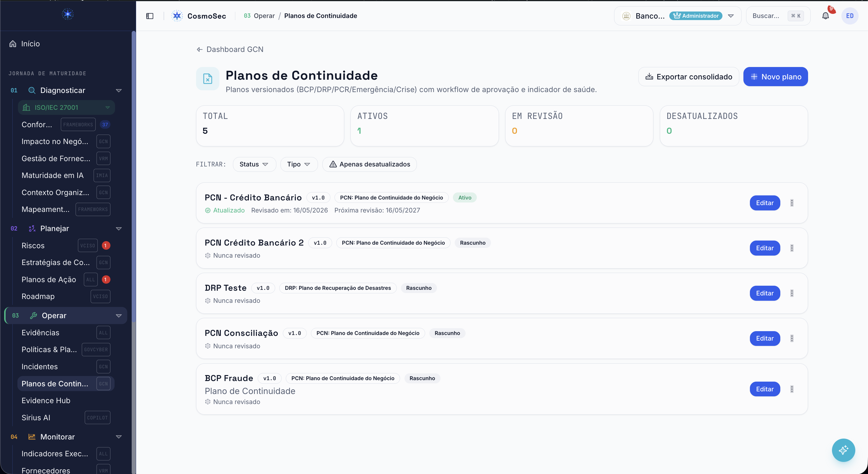Click the Operar breadcrumb link
Image resolution: width=868 pixels, height=474 pixels.
[264, 16]
